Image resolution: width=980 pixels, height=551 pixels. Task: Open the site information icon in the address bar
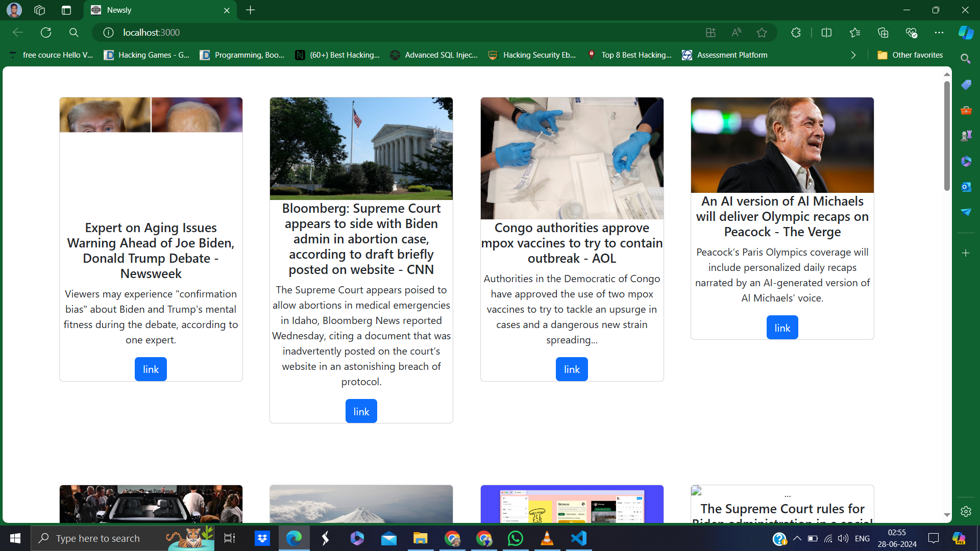[x=108, y=33]
